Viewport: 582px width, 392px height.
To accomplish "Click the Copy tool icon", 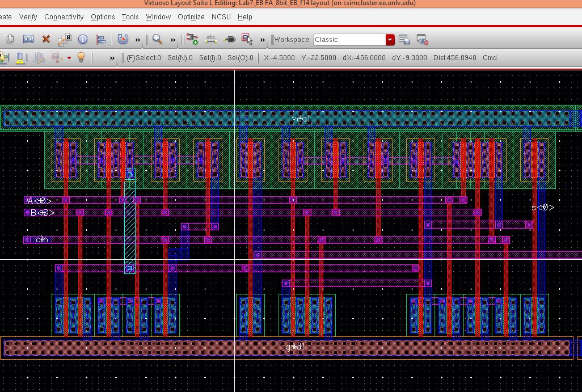I will pyautogui.click(x=10, y=39).
